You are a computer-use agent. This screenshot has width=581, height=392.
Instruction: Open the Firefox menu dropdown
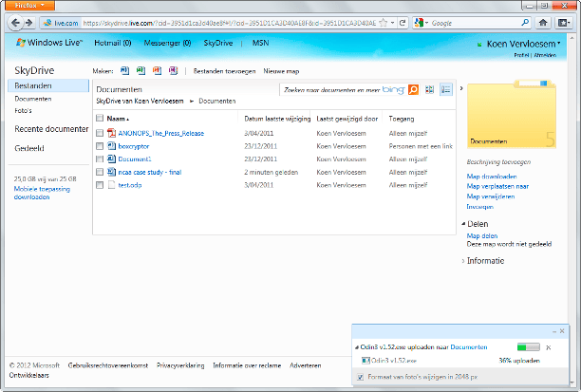click(x=29, y=5)
